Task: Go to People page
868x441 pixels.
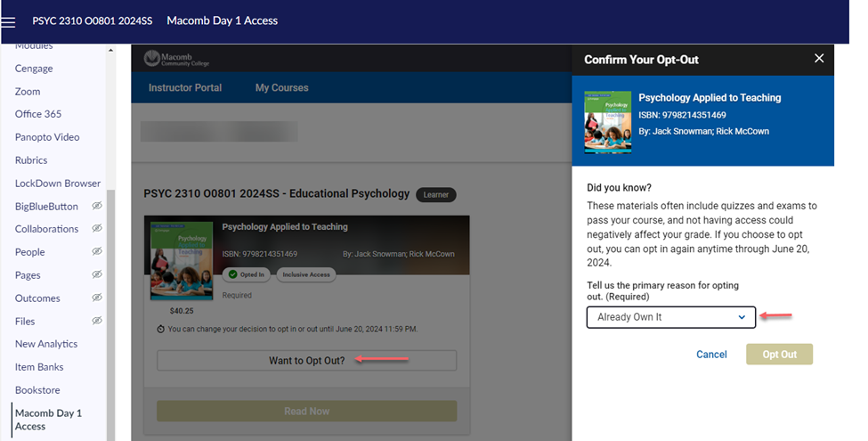Action: click(30, 252)
